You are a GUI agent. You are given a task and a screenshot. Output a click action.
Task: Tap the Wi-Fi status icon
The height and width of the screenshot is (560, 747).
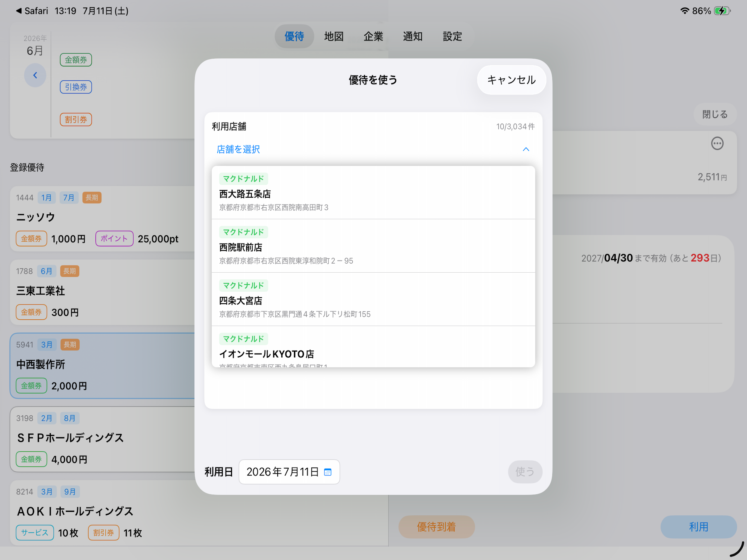pyautogui.click(x=684, y=11)
